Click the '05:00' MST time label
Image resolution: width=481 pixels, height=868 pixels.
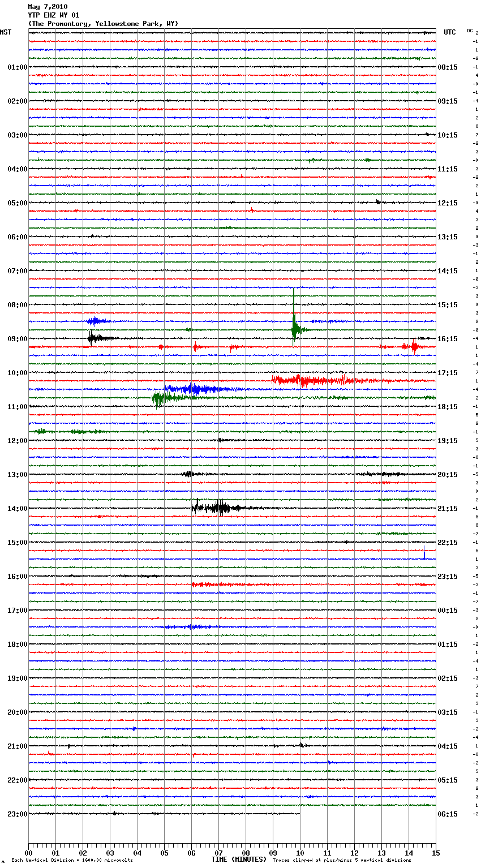tap(18, 203)
